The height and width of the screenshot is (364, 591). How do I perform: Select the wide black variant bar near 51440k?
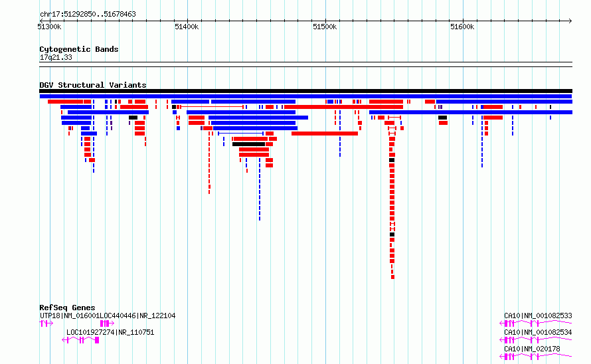coord(249,144)
